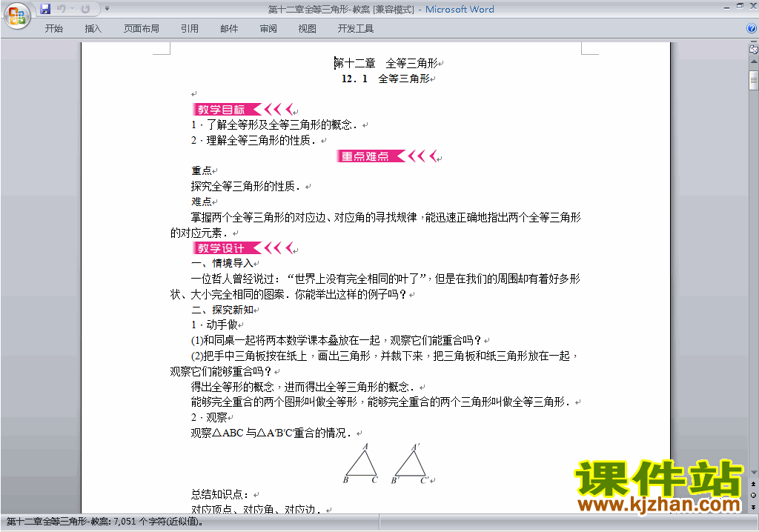Open the 开发工具 ribbon tab
The height and width of the screenshot is (532, 759).
pyautogui.click(x=355, y=29)
